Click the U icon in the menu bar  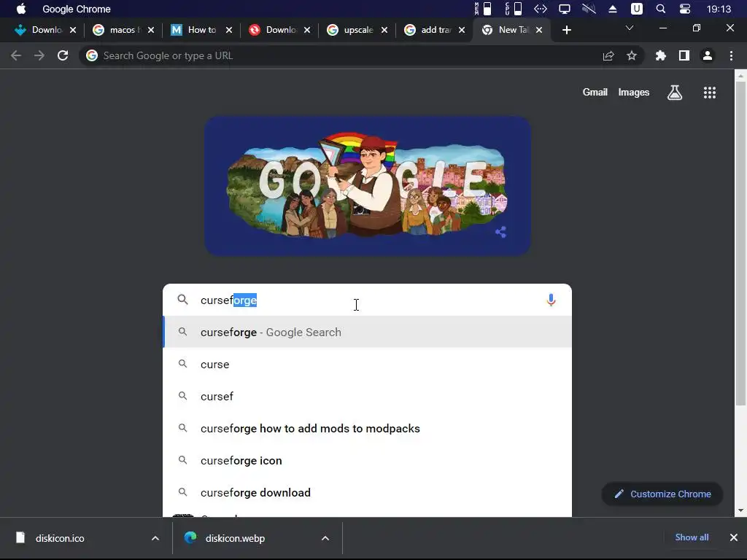pos(636,9)
